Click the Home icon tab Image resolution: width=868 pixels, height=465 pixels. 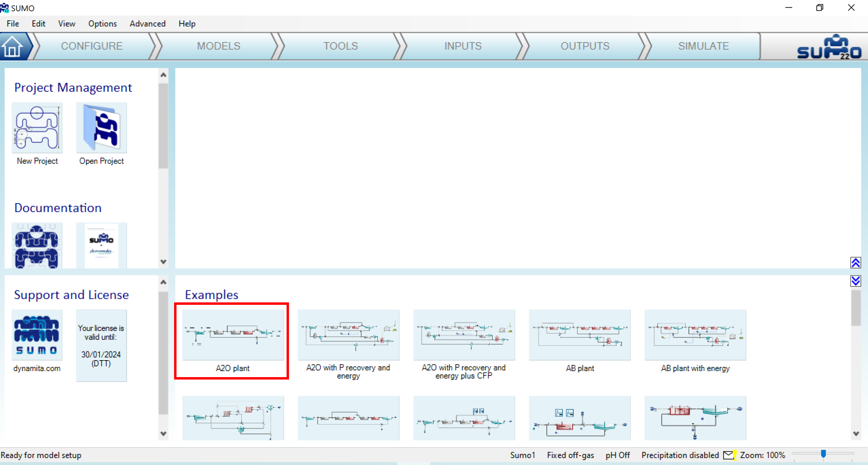coord(12,46)
